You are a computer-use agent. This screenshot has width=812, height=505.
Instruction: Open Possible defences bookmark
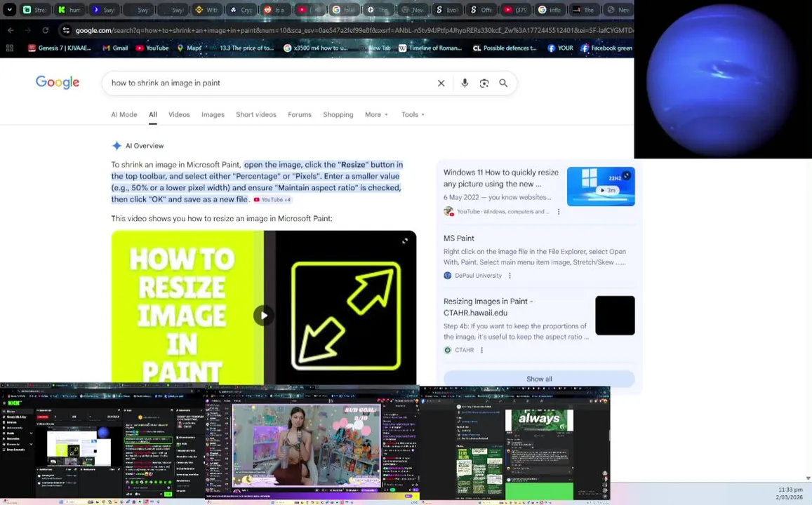[505, 48]
